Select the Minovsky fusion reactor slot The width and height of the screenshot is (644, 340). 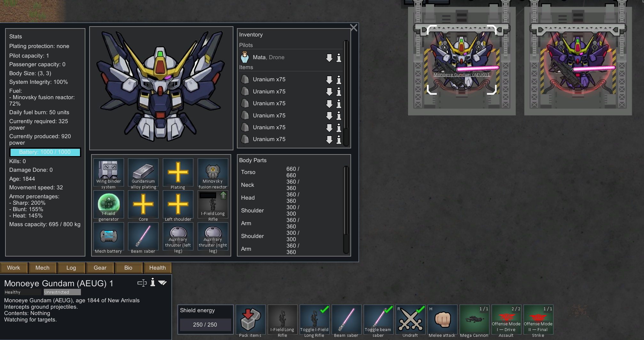pyautogui.click(x=213, y=174)
